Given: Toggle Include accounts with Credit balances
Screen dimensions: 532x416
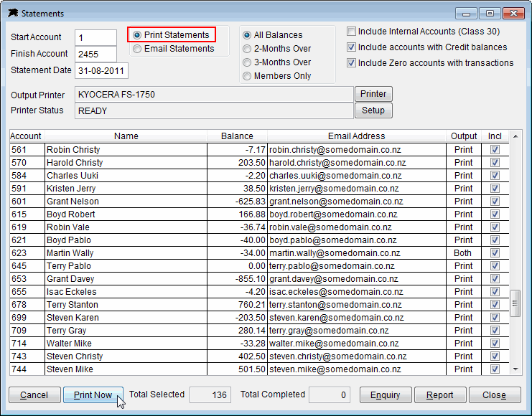Looking at the screenshot, I should coord(352,47).
